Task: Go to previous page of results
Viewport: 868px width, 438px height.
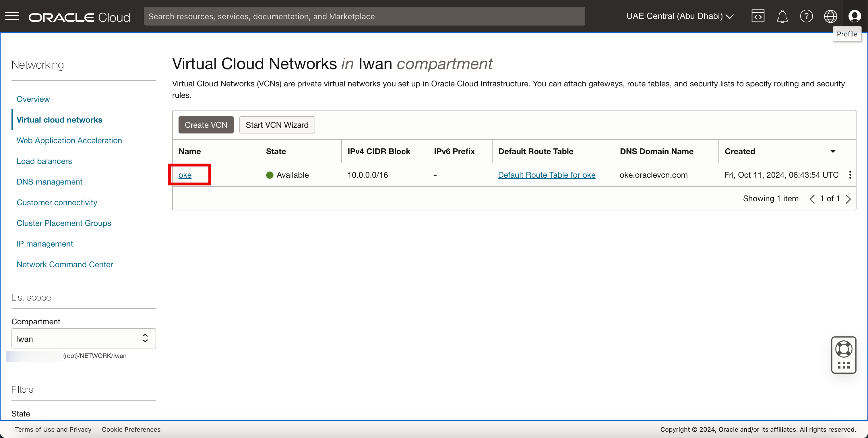Action: (x=812, y=199)
